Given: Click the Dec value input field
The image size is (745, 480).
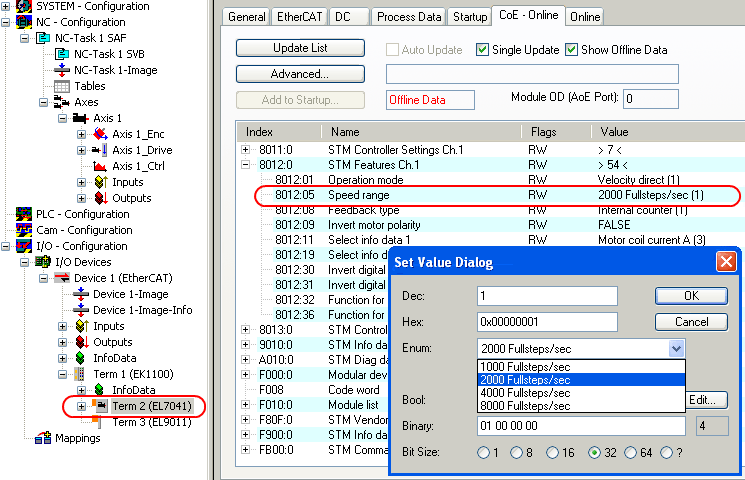Looking at the screenshot, I should [x=547, y=296].
